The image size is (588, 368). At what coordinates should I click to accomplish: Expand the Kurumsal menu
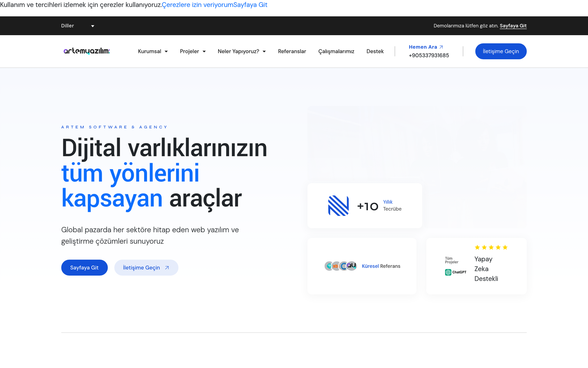coord(153,51)
